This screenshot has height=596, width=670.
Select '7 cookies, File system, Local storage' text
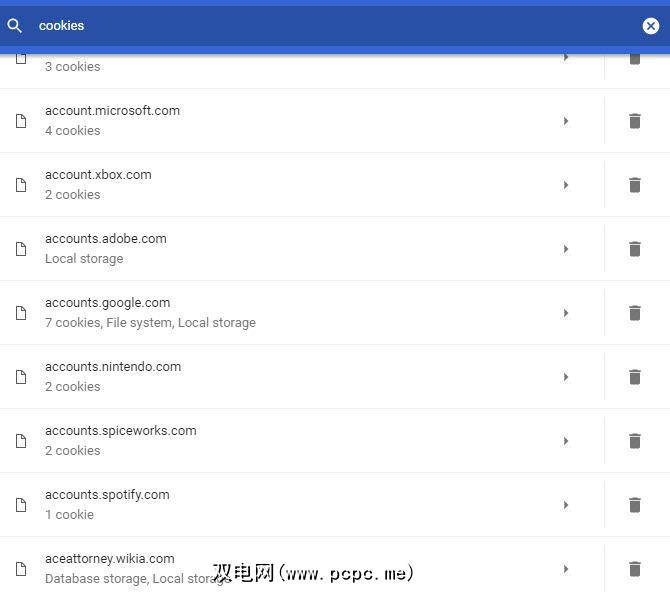click(150, 323)
